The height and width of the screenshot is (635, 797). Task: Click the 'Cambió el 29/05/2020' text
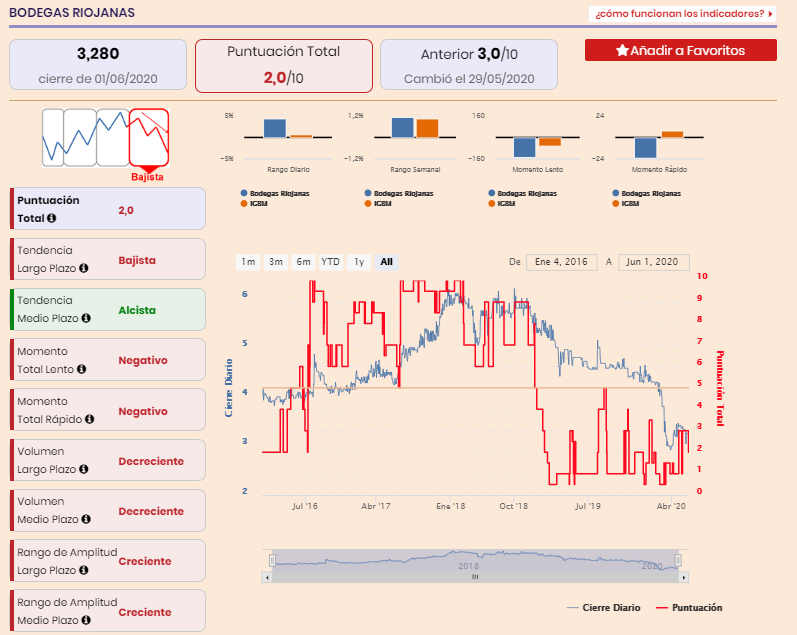pos(469,79)
